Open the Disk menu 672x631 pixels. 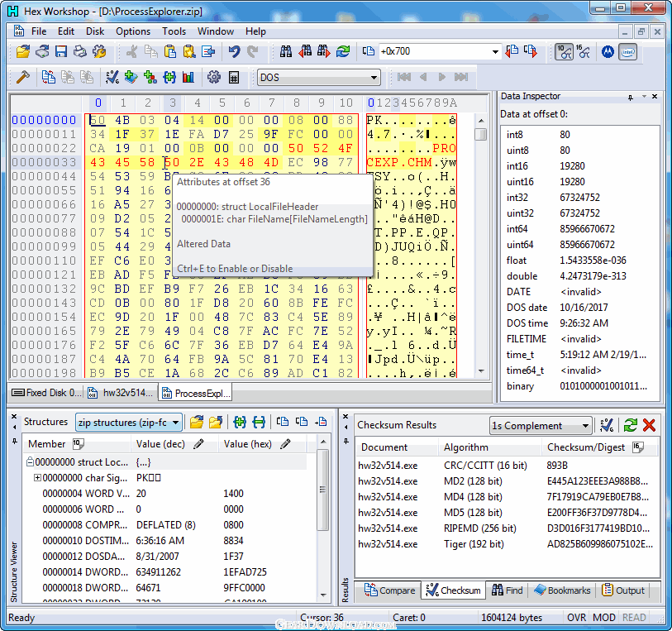click(95, 31)
